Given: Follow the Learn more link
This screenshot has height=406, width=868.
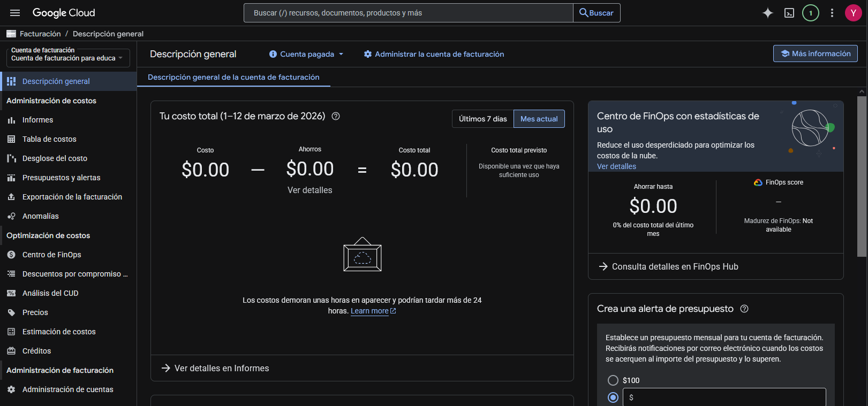Looking at the screenshot, I should click(x=369, y=311).
